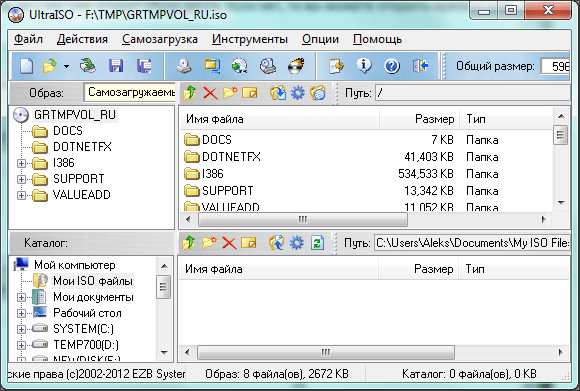Sort image list by Тип column

pyautogui.click(x=506, y=119)
